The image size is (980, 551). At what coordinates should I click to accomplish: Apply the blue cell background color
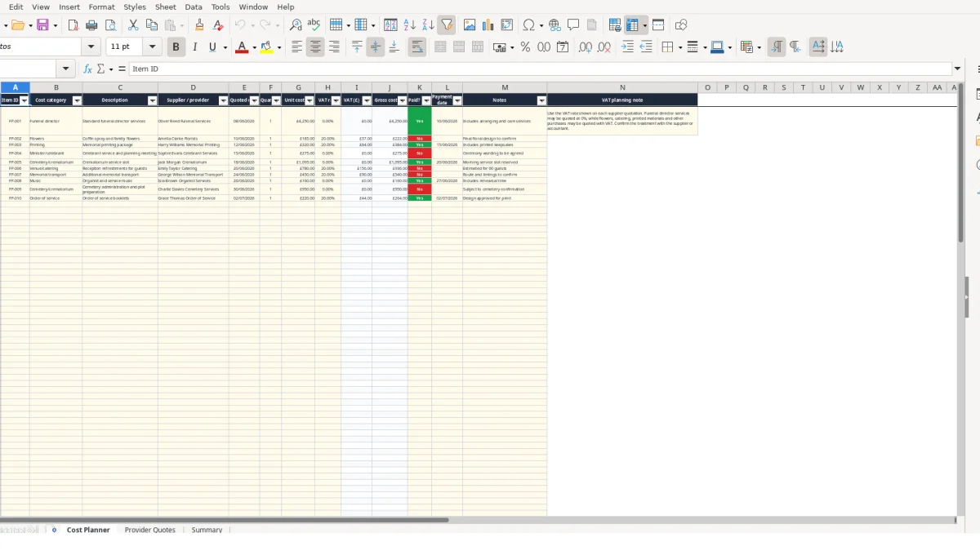coord(717,47)
